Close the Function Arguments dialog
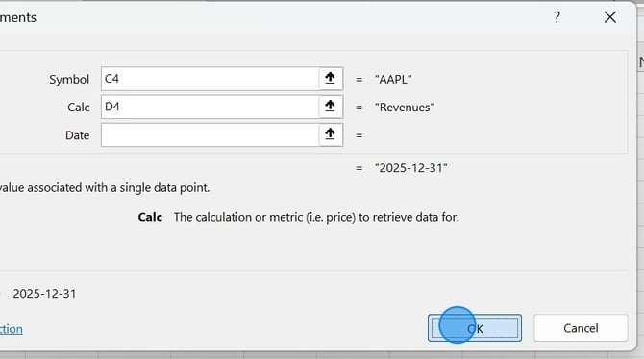The image size is (644, 359). point(610,17)
